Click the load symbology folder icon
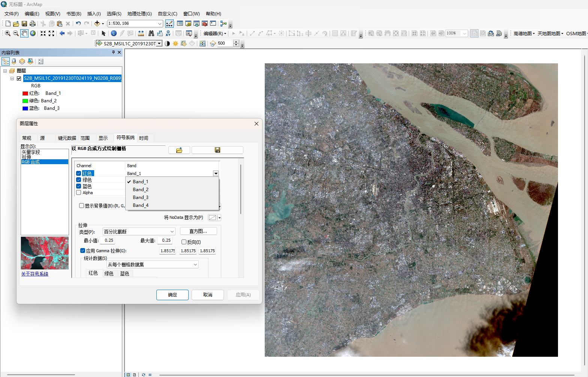This screenshot has height=377, width=588. 179,150
